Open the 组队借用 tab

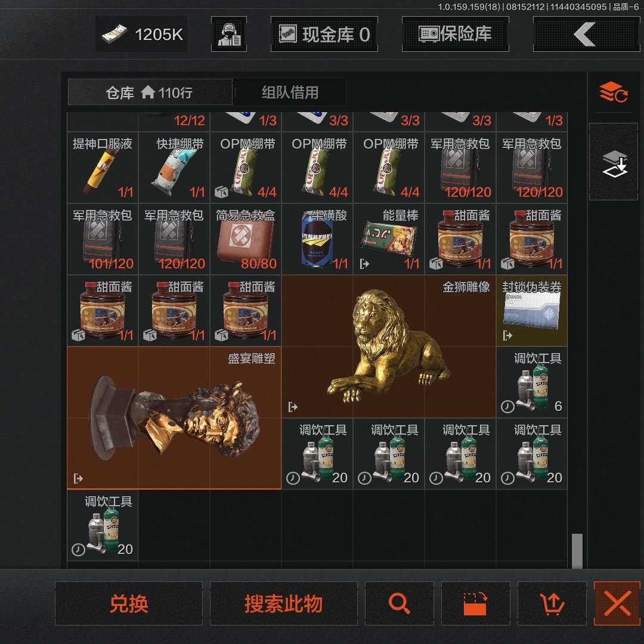(290, 92)
